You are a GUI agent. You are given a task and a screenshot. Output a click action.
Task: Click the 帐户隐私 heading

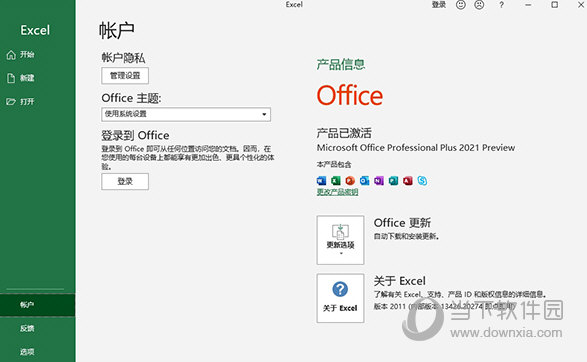click(123, 58)
